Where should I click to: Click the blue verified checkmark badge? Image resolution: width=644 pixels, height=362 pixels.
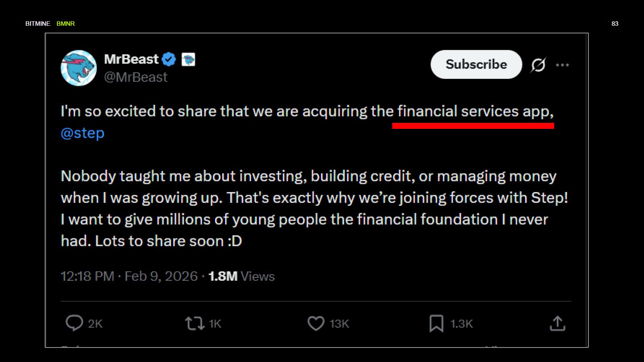point(169,60)
